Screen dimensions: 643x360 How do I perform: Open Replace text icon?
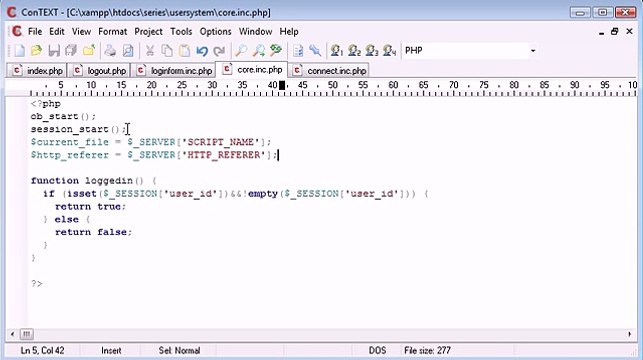276,51
